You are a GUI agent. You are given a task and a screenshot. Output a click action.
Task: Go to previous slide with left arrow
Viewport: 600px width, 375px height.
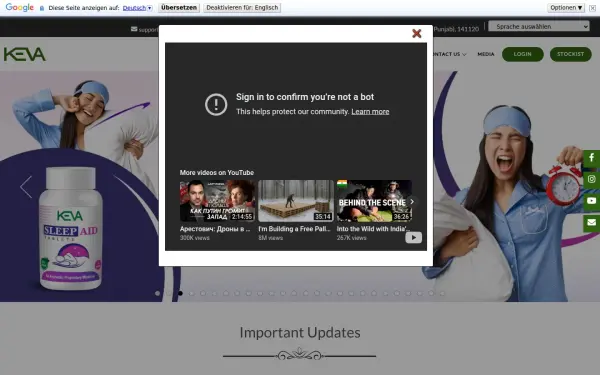[26, 187]
